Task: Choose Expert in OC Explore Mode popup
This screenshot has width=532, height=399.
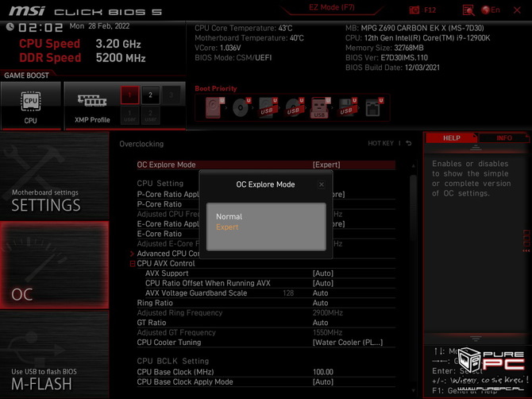Action: (x=227, y=227)
